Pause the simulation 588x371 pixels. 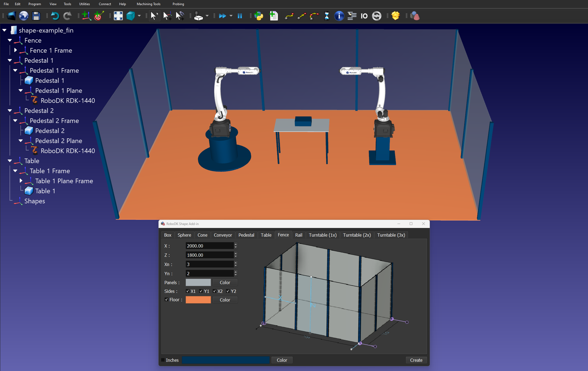point(240,16)
